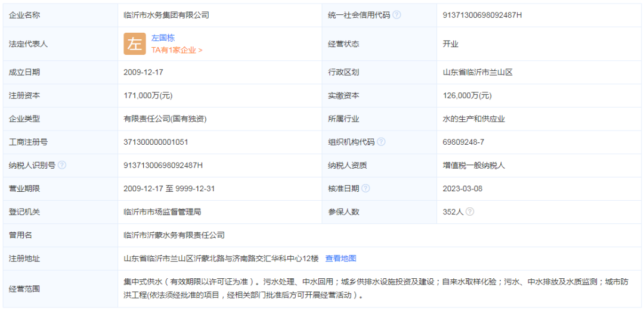Select company name 临沂市水务集团有限公司

166,15
